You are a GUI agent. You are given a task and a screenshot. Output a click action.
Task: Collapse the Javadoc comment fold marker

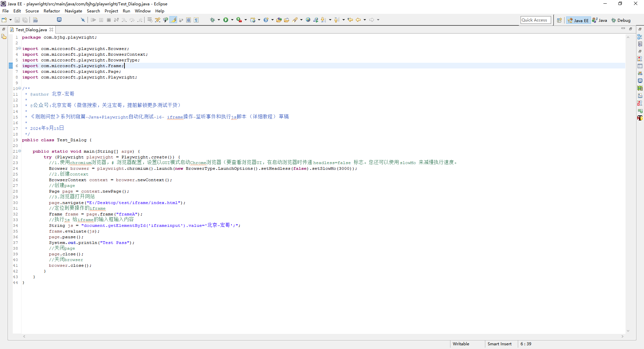coord(20,89)
